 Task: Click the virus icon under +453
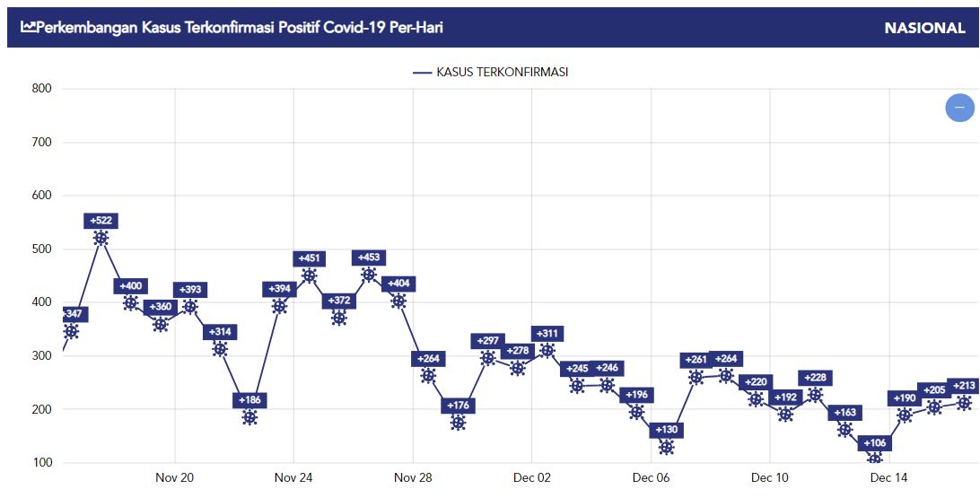369,275
